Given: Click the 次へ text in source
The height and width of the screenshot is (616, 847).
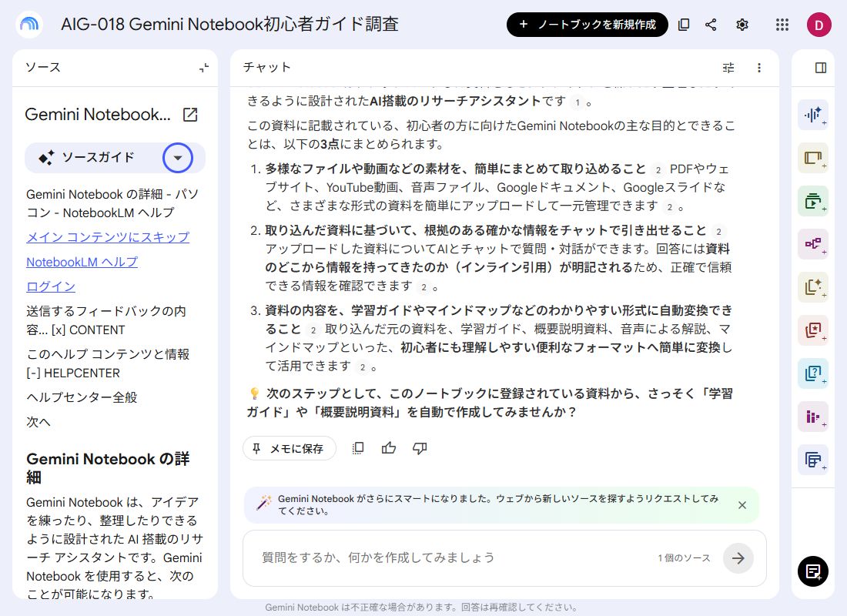Looking at the screenshot, I should [38, 422].
